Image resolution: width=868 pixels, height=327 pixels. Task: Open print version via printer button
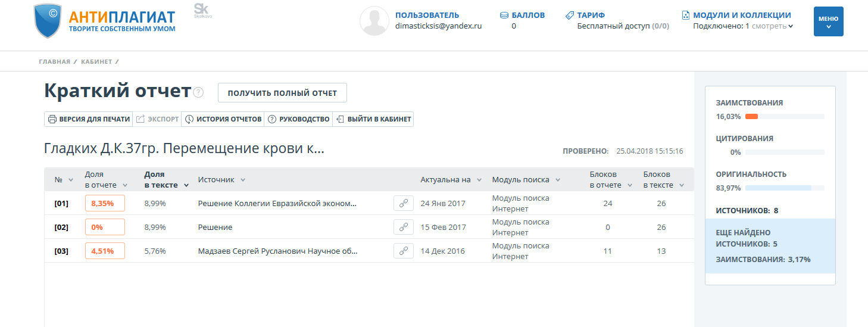(88, 119)
